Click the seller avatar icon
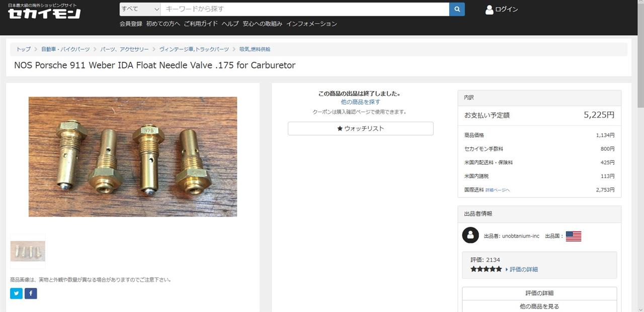The width and height of the screenshot is (644, 312). point(470,235)
